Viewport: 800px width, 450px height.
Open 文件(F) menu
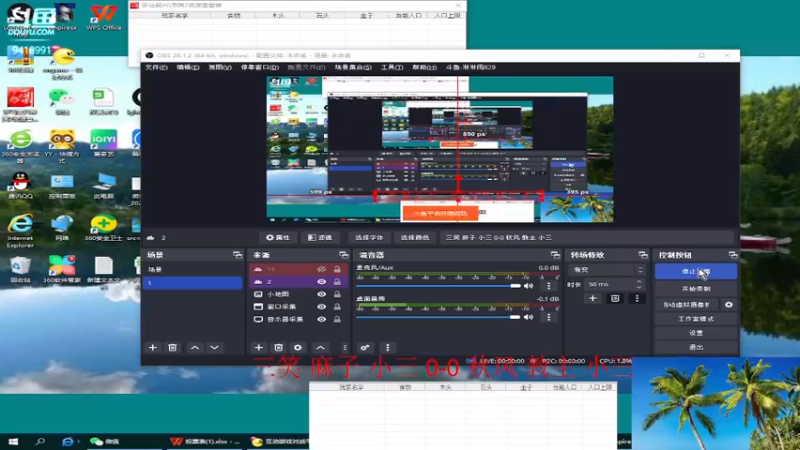156,67
